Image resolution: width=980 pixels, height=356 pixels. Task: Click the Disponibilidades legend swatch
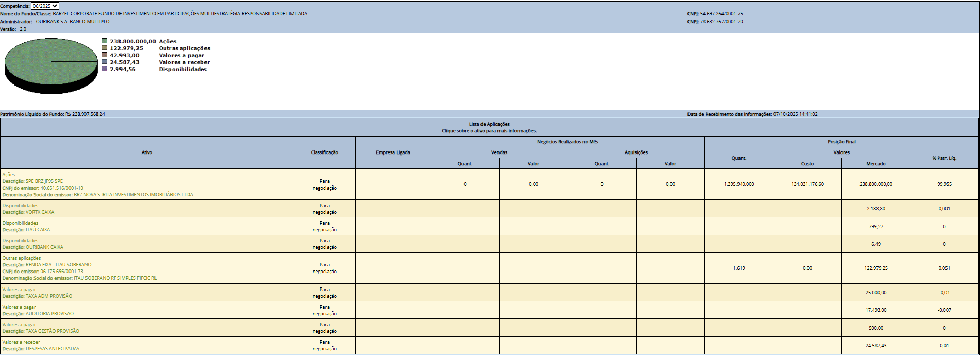pos(105,69)
